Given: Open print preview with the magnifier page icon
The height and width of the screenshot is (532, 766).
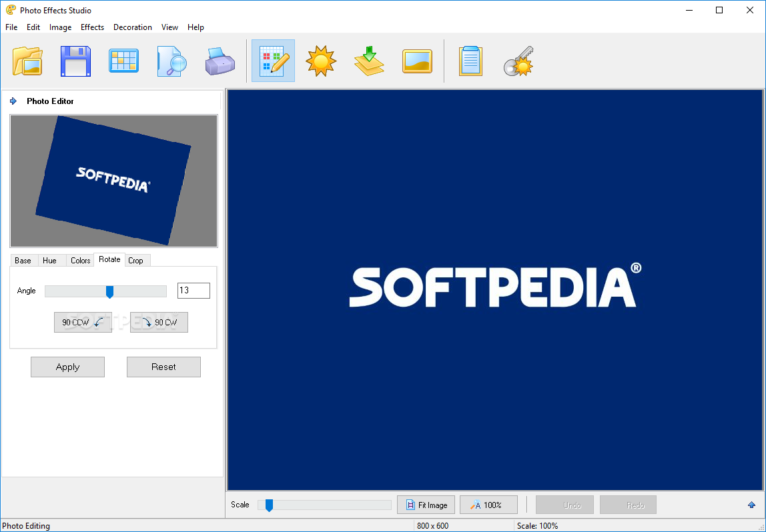Looking at the screenshot, I should click(172, 61).
